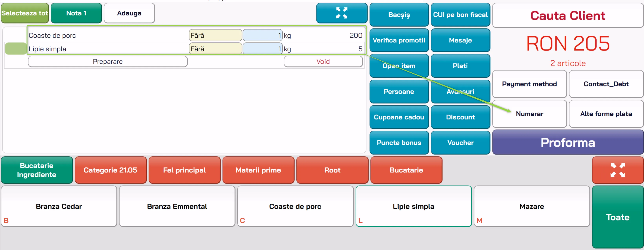Add Branza Cedar product
644x250 pixels.
(59, 206)
